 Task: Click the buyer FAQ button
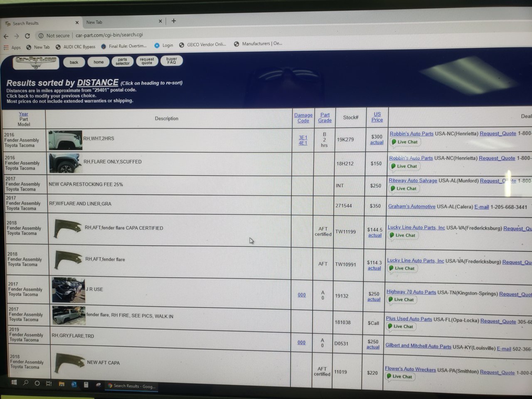click(x=172, y=61)
